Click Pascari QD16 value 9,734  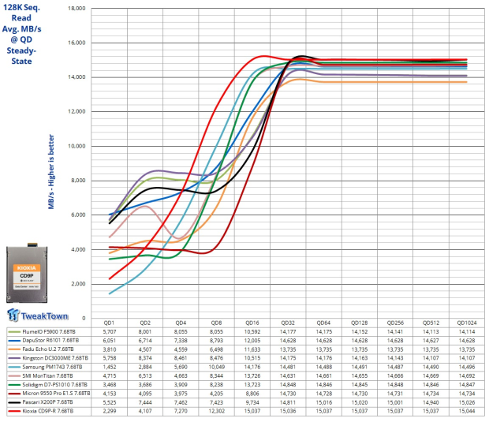pyautogui.click(x=252, y=402)
